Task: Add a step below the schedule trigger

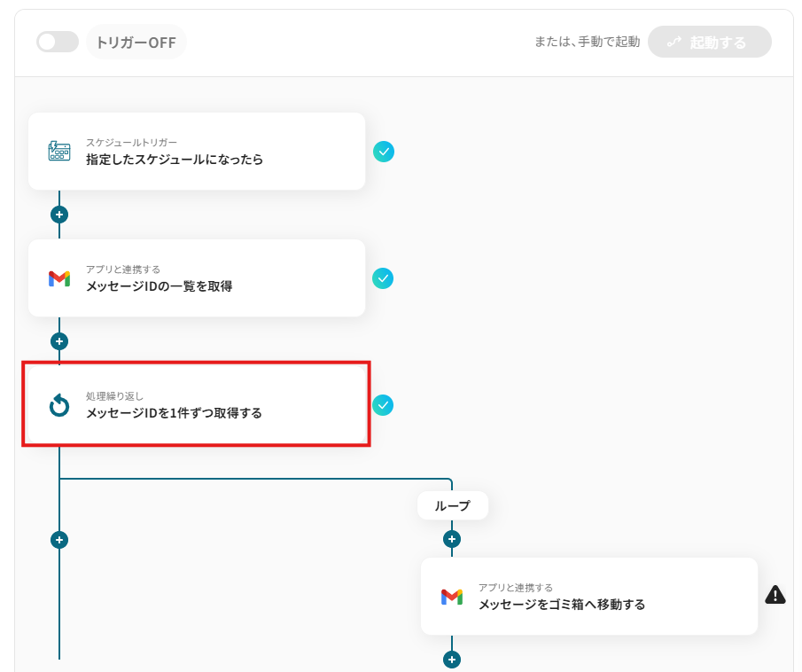Action: pyautogui.click(x=59, y=215)
